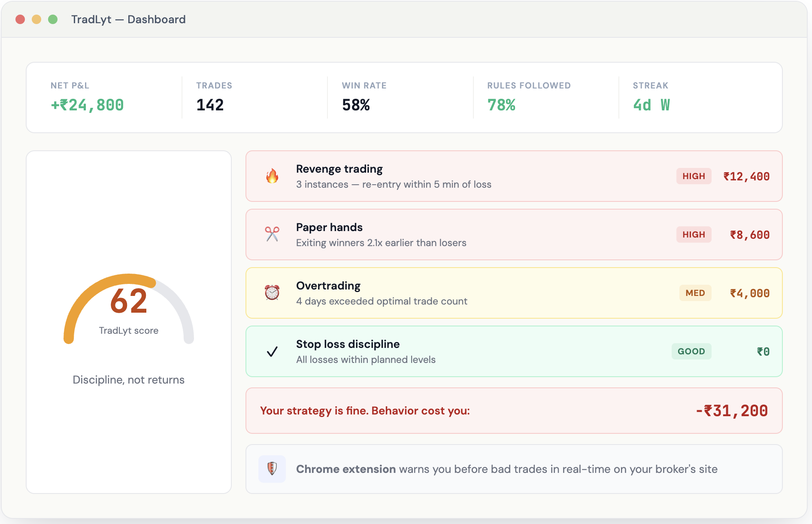Screen dimensions: 812x524
Task: Click the Trades count 142
Action: [210, 105]
